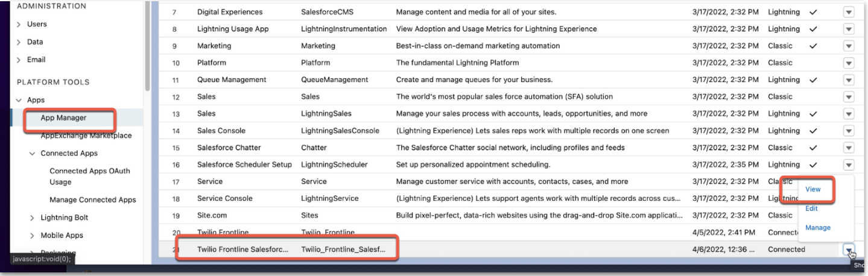Open row actions dropdown for LightningSales row
Viewport: 868px width, 276px height.
[x=849, y=113]
